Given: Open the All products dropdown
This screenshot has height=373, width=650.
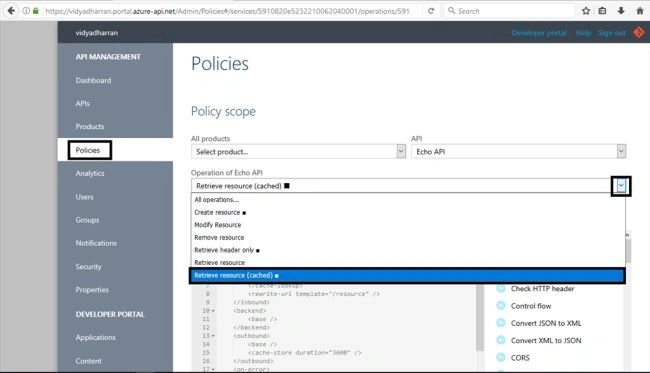Looking at the screenshot, I should click(x=298, y=152).
